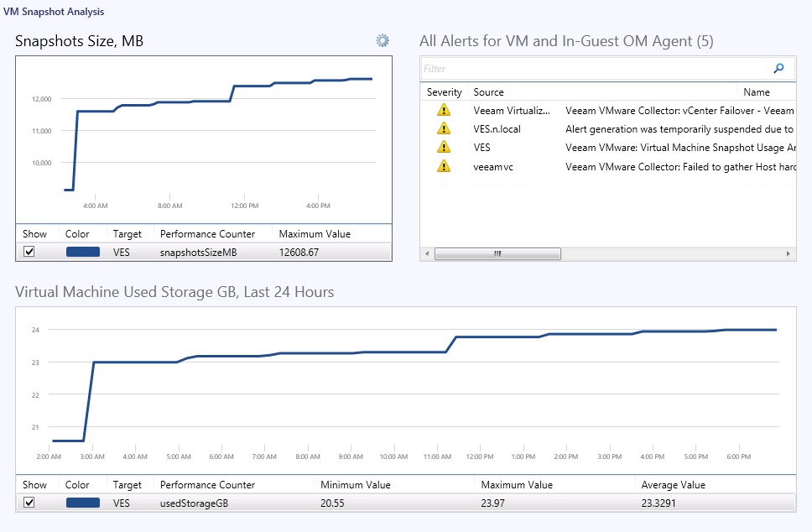
Task: Click Maximum Value header in snapshots legend
Action: (x=315, y=234)
